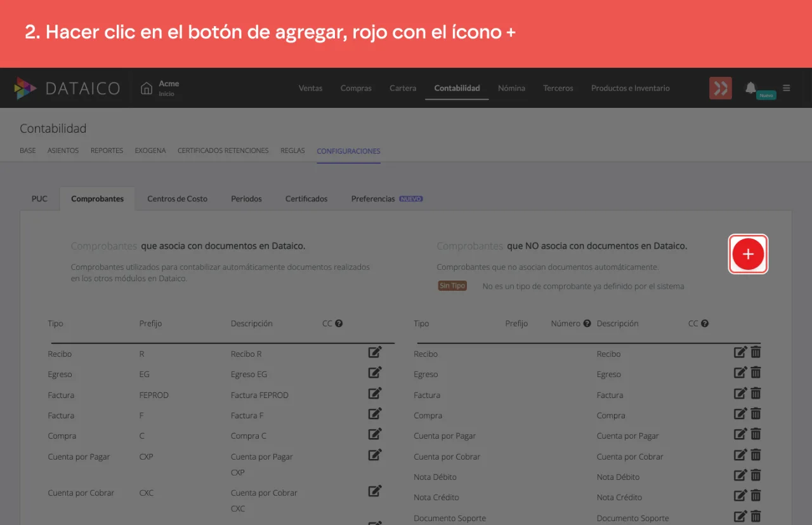Click the red plus add button
Screen dimensions: 812x525
click(x=748, y=254)
